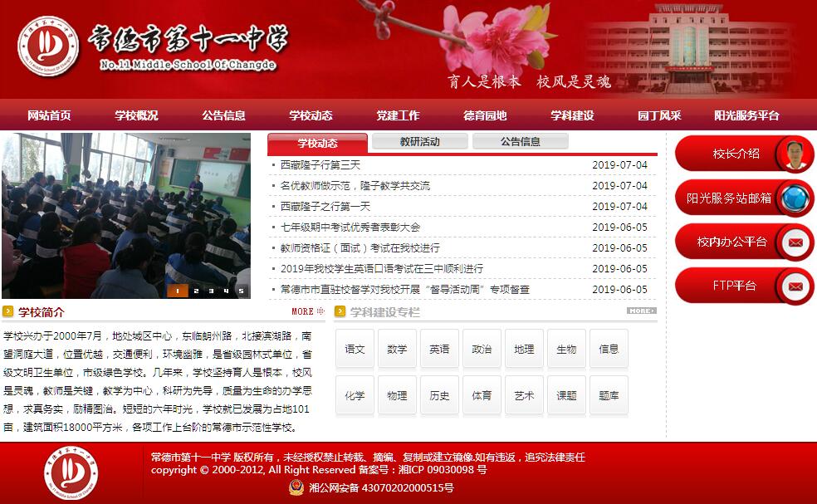Screen dimensions: 817x504
Task: Click the icon beside 学校简介 heading
Action: point(8,312)
